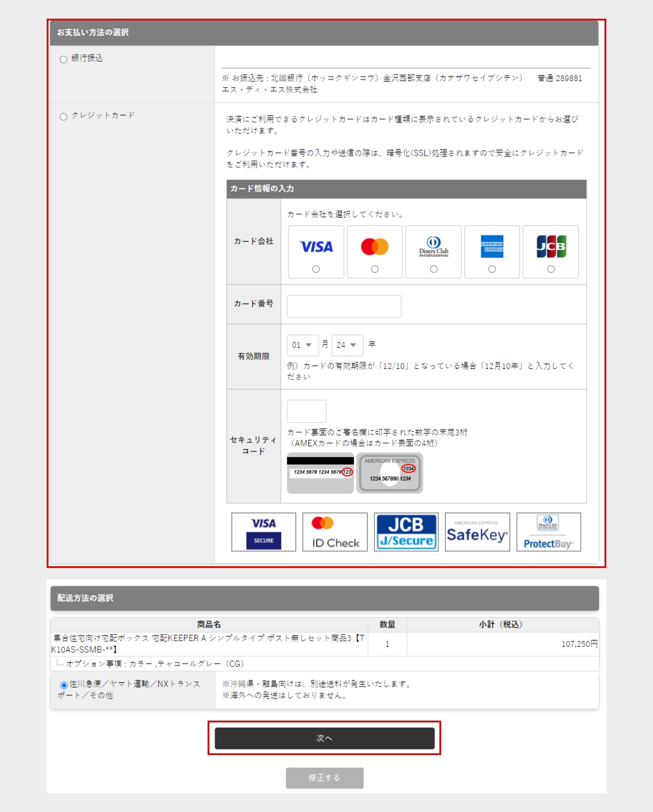Click the Mastercard logo
The width and height of the screenshot is (653, 812).
(x=375, y=246)
